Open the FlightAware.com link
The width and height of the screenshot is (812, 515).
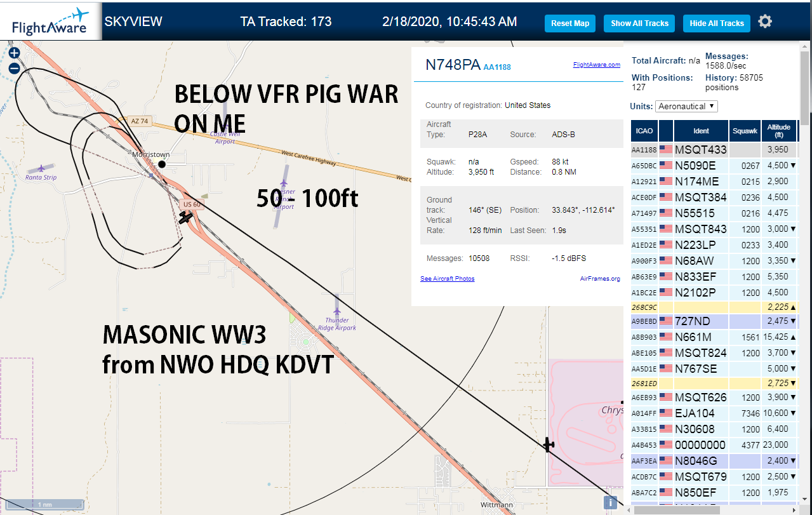tap(597, 65)
